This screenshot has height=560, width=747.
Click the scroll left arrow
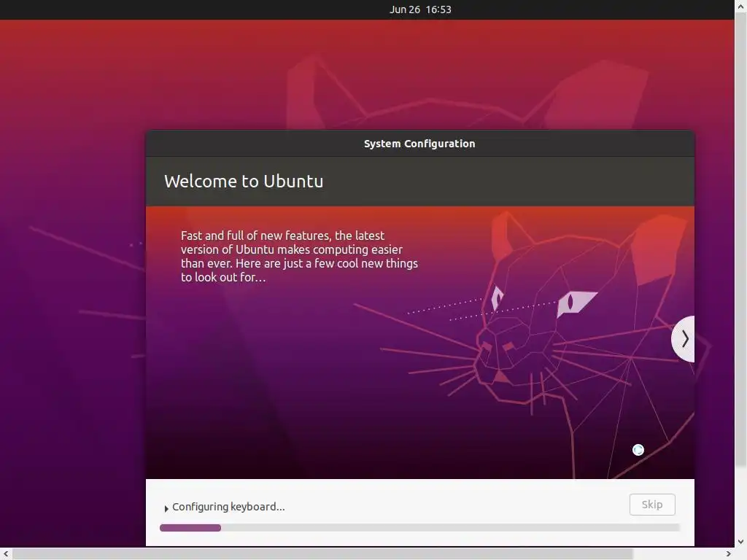(6, 554)
